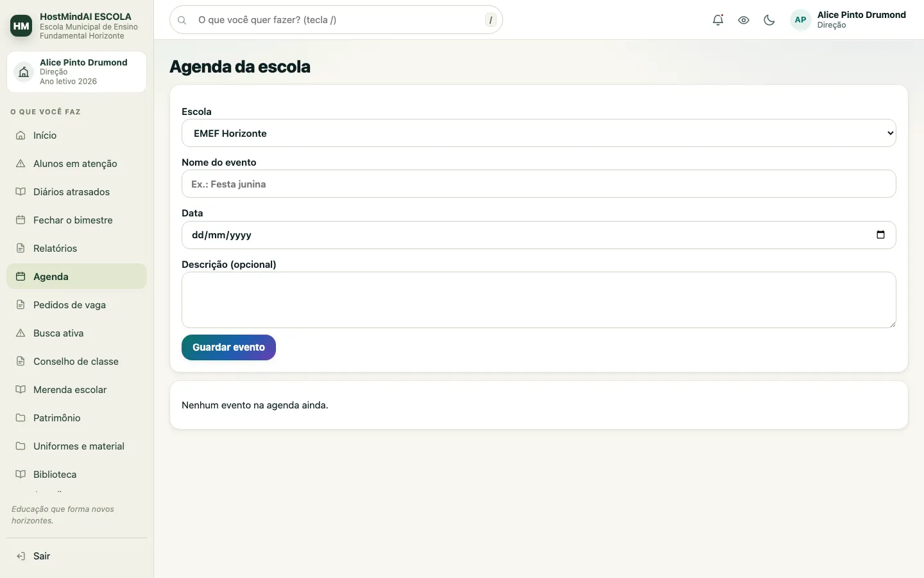Focus the 'O que você quer fazer?' search box

[336, 20]
